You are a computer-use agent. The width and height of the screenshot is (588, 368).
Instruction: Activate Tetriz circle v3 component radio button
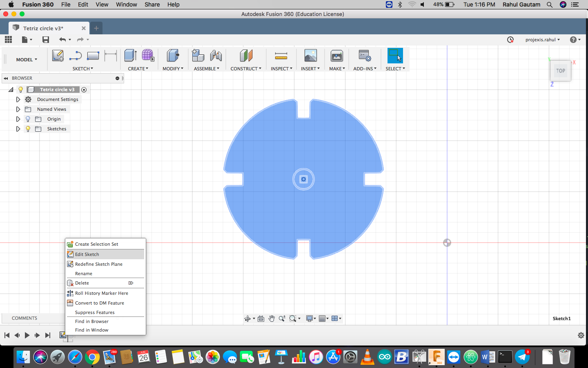[84, 90]
